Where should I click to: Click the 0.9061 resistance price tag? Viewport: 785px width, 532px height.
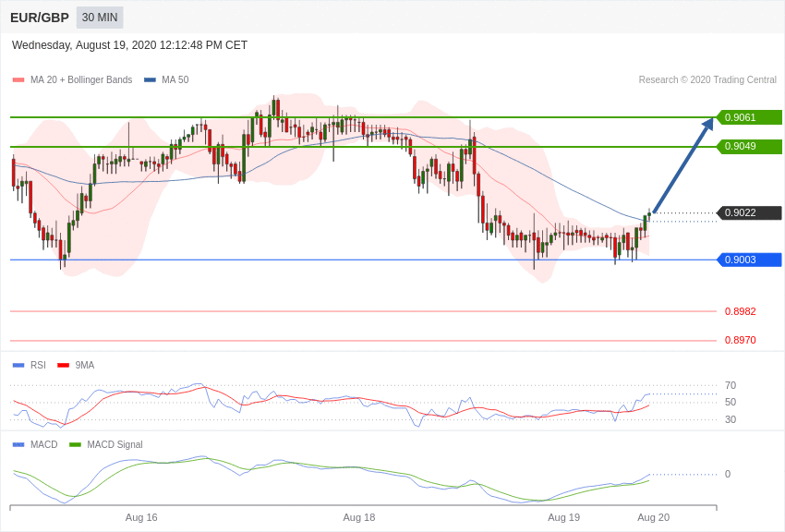[750, 117]
